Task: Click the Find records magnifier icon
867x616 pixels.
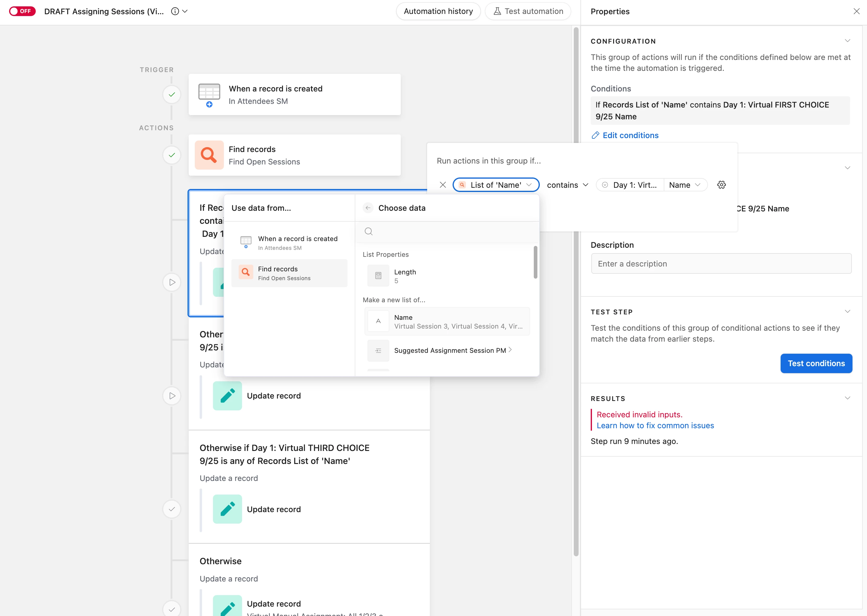Action: click(x=209, y=155)
